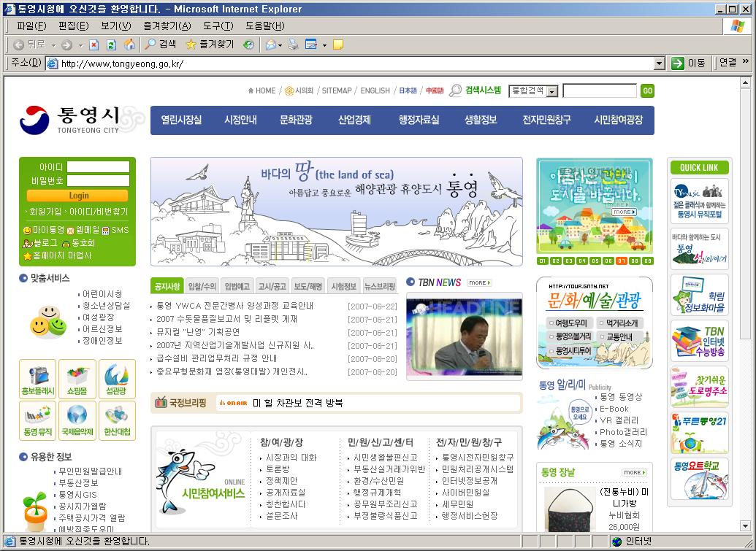
Task: Open the 국제음악제 globe icon tile
Action: pyautogui.click(x=77, y=420)
